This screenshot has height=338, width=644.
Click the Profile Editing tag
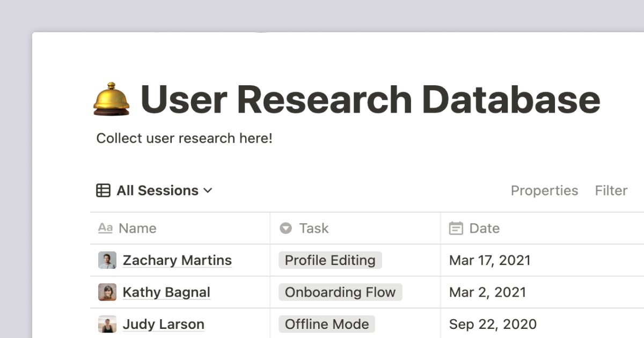point(330,260)
